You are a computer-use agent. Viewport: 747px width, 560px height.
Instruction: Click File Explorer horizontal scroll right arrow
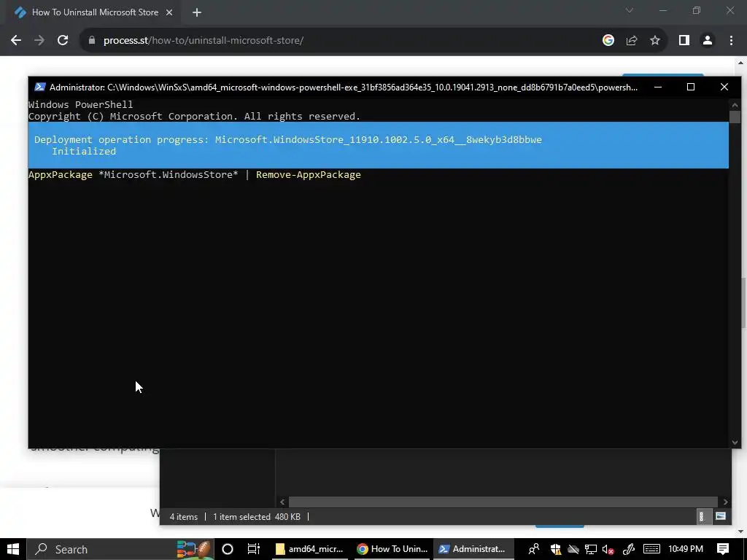point(726,502)
